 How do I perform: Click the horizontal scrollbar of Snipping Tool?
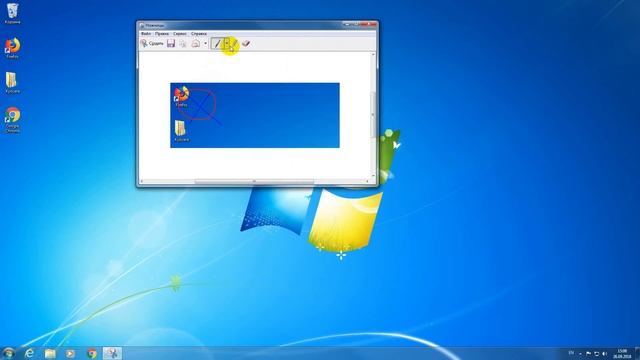tap(254, 181)
